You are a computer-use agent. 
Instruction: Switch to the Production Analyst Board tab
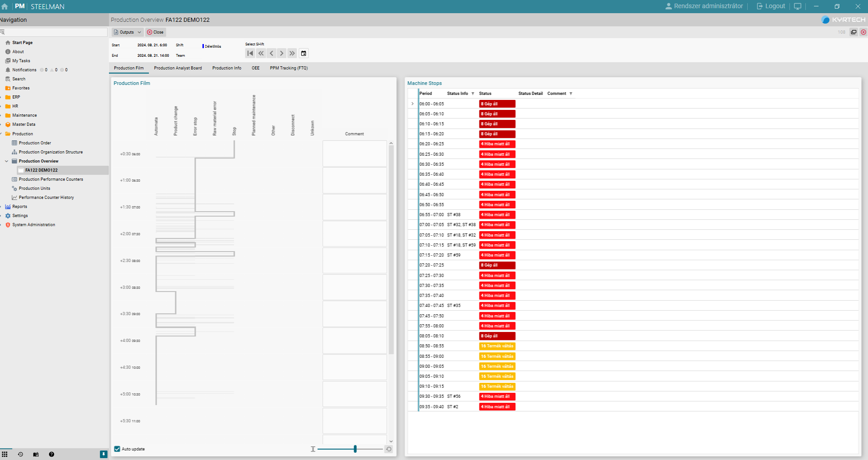pos(178,68)
